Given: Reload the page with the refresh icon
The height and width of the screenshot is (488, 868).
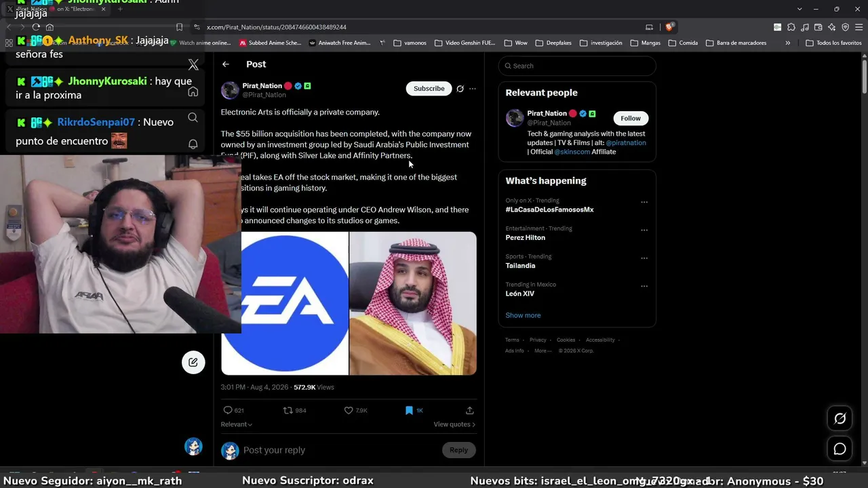Looking at the screenshot, I should 36,27.
